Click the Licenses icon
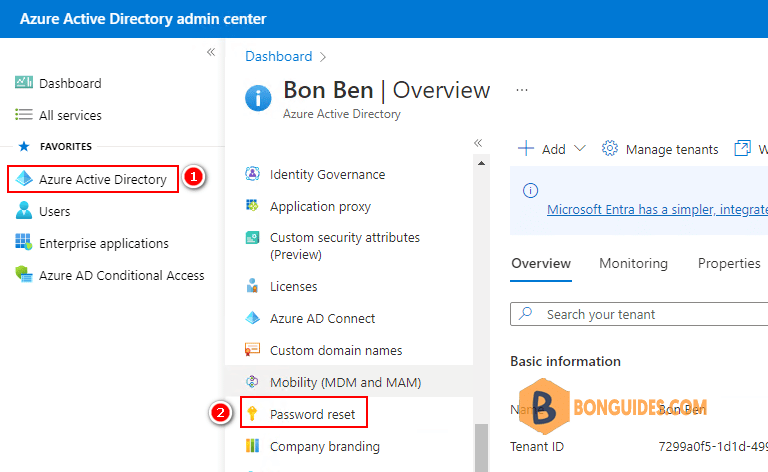The image size is (768, 472). [x=252, y=285]
